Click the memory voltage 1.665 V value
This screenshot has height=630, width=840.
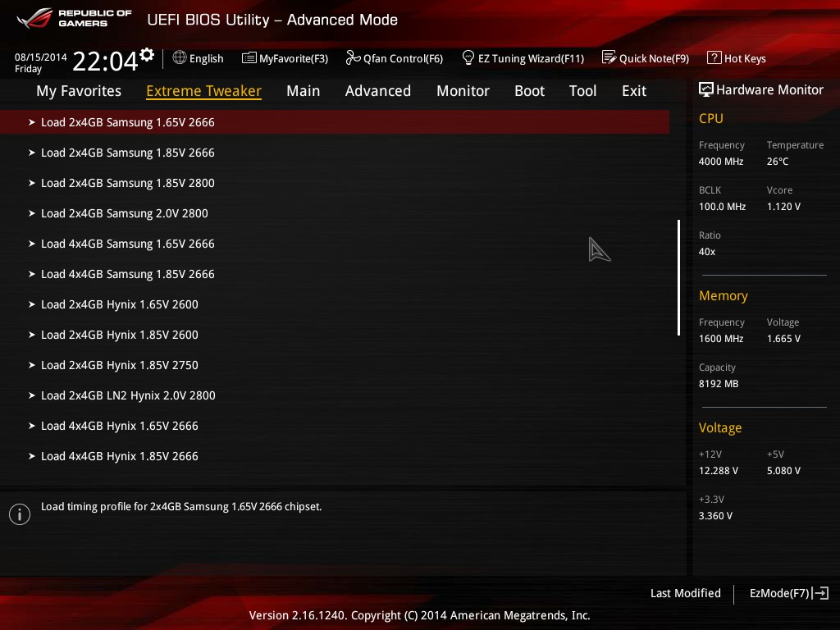(783, 339)
